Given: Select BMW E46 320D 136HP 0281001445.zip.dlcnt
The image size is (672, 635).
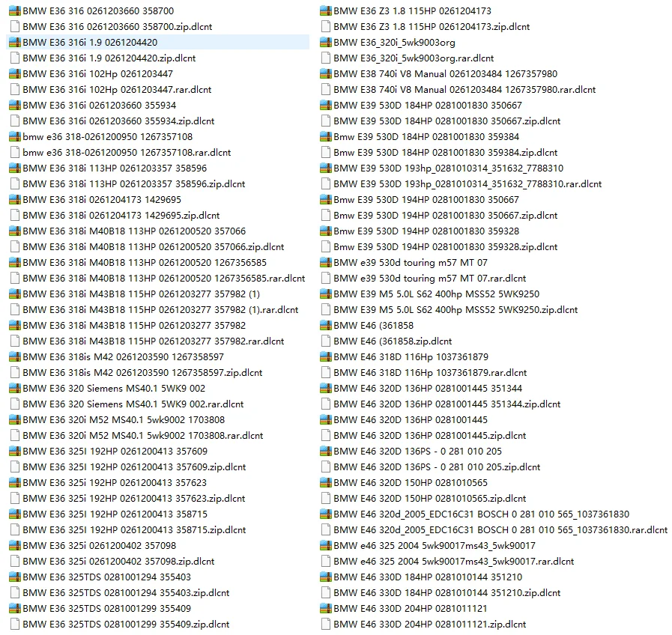Looking at the screenshot, I should coord(423,435).
